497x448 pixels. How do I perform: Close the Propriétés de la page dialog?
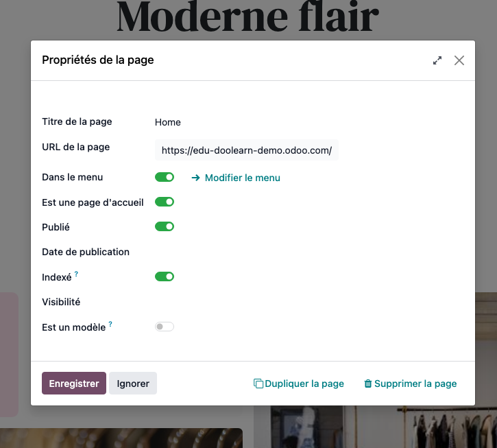[x=459, y=60]
